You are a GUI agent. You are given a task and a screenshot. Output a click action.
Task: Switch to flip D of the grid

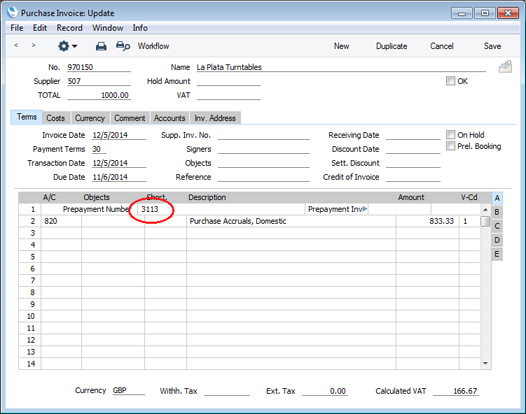[497, 240]
